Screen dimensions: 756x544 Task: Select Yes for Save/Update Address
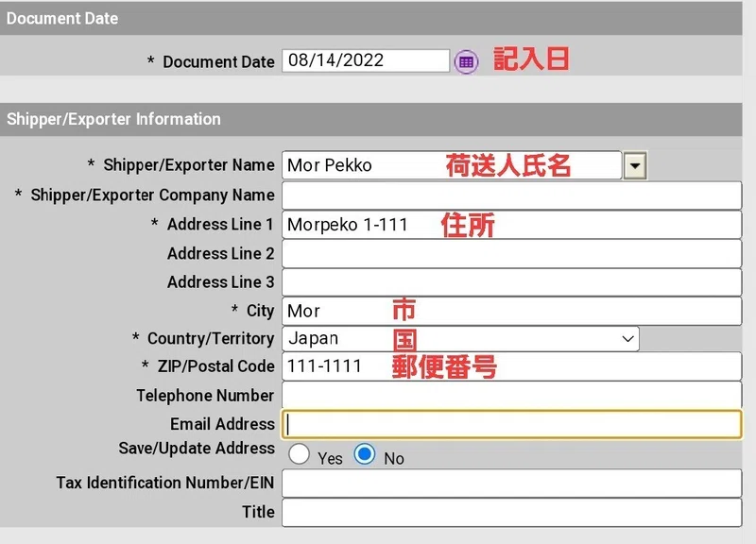coord(299,454)
